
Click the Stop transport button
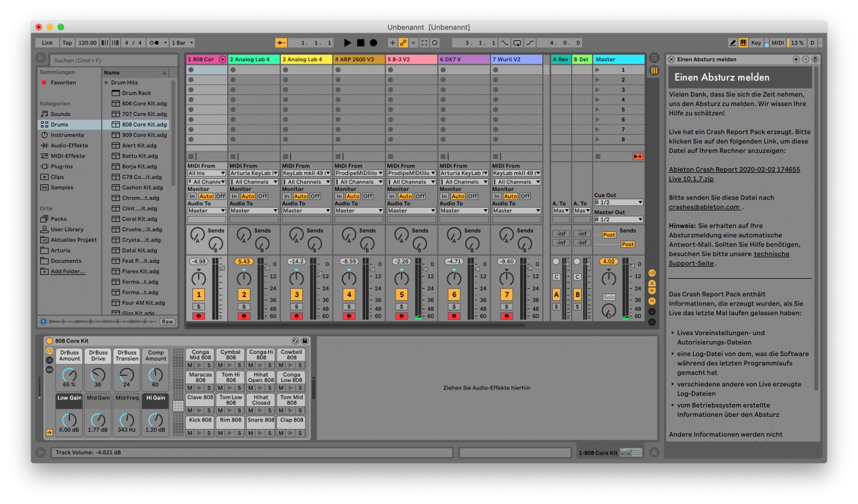(361, 42)
